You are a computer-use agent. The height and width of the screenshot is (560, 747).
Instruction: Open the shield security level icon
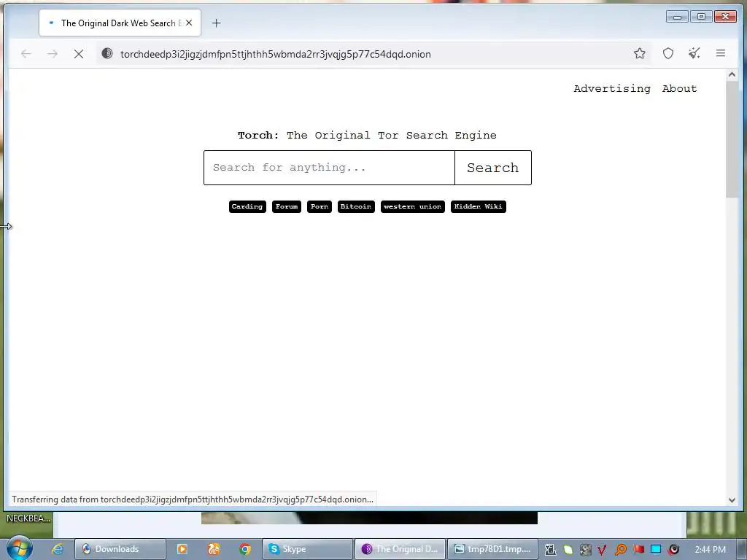[x=668, y=54]
